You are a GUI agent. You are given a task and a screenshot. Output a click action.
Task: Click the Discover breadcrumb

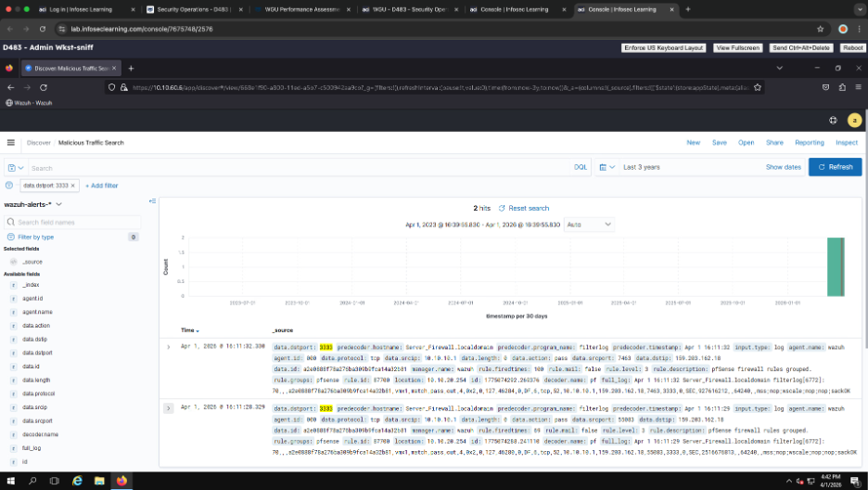coord(38,142)
